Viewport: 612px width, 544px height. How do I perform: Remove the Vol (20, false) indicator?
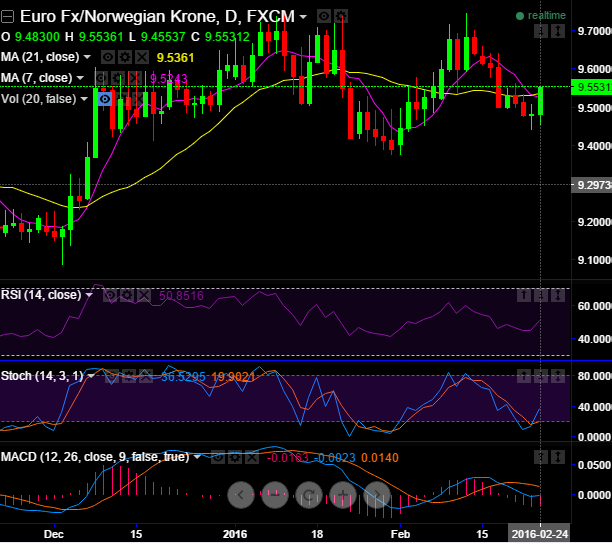(139, 99)
